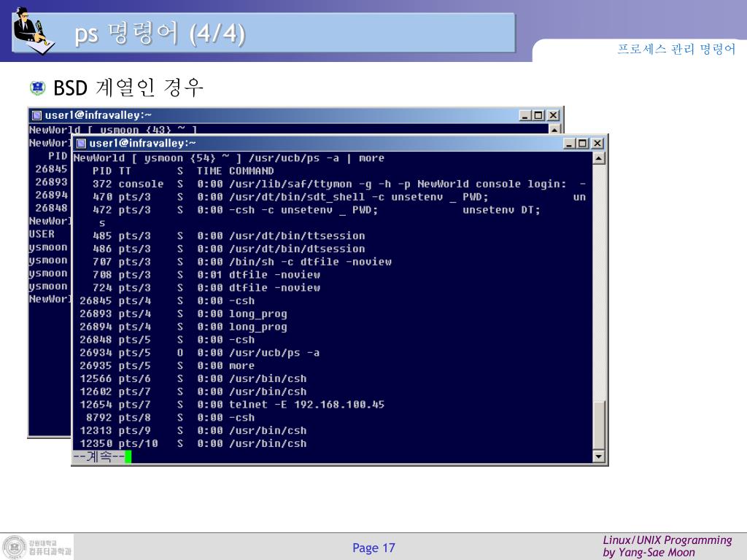
Task: Click the green cursor after --계속-- prompt
Action: point(128,456)
